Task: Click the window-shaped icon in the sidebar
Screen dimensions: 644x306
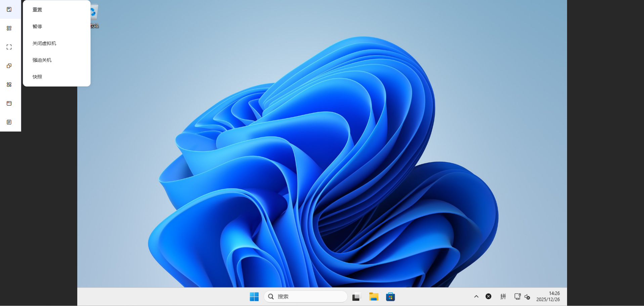Action: (x=9, y=103)
